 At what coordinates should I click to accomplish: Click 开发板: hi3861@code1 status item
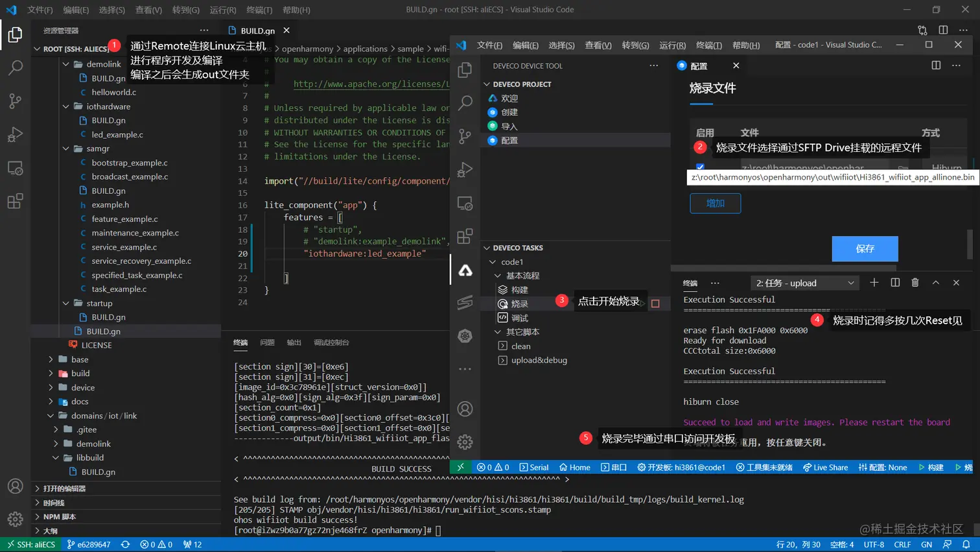point(681,467)
